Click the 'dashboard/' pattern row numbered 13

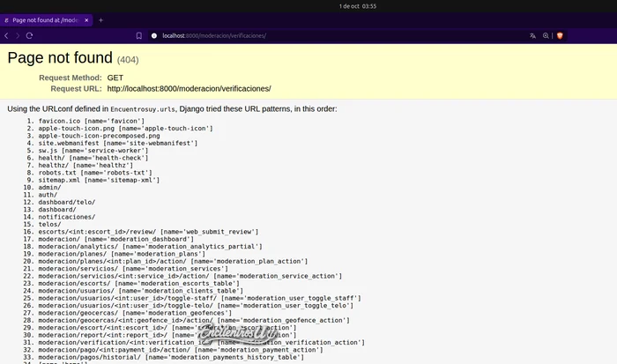[x=57, y=210]
